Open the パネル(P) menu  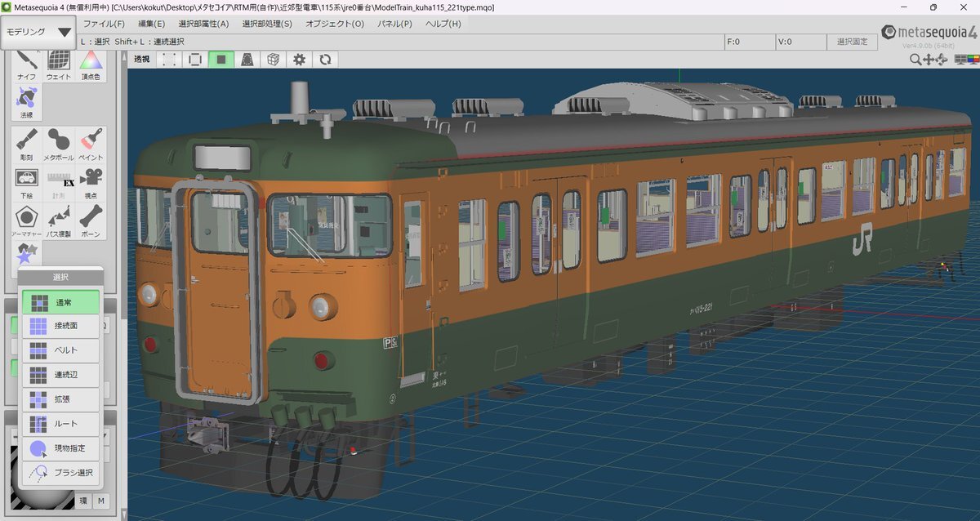point(394,24)
